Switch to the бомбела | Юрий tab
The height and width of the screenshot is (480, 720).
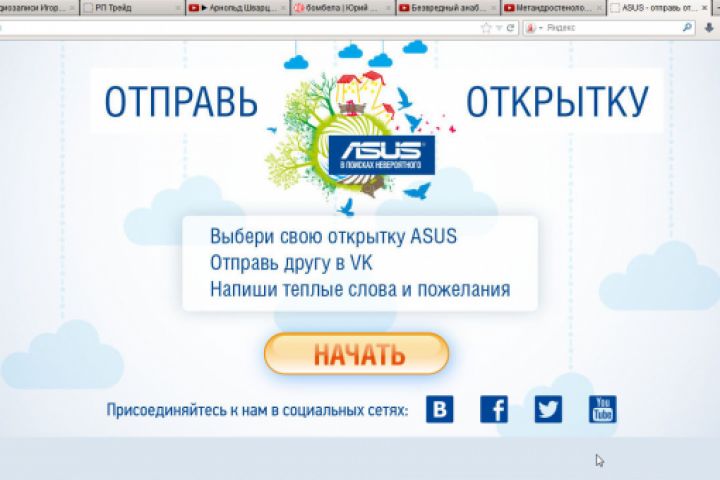click(x=343, y=8)
